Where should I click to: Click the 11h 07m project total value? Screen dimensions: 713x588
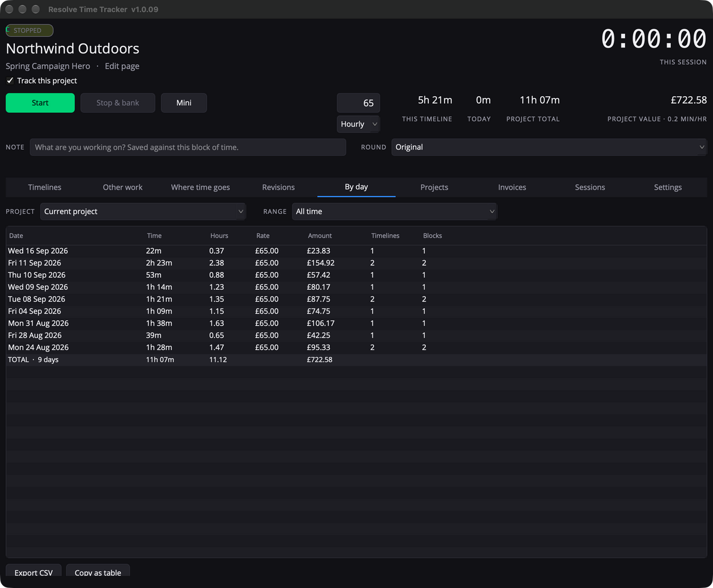click(x=540, y=100)
